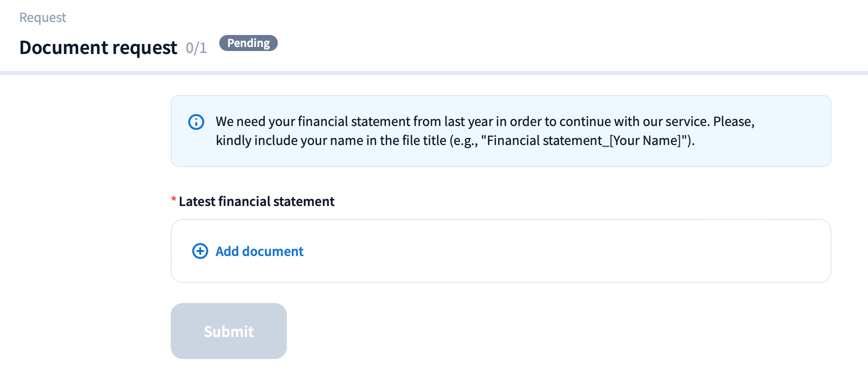
Task: Click the Document request heading
Action: [x=98, y=47]
